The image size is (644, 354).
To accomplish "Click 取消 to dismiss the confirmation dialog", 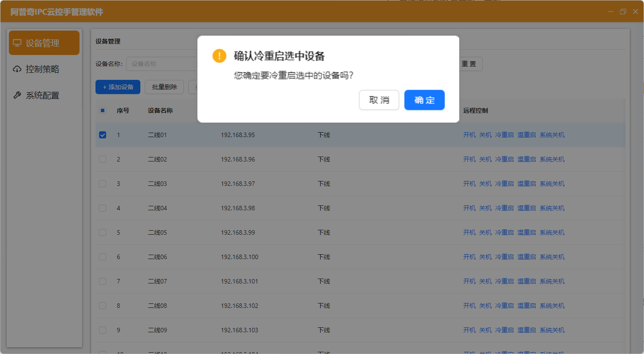I will 379,100.
